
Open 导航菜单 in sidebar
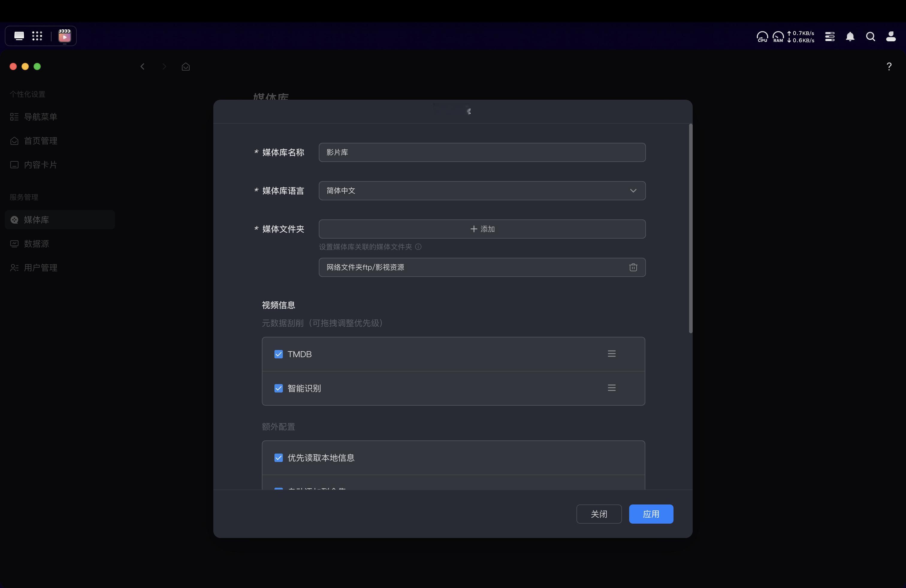point(60,117)
